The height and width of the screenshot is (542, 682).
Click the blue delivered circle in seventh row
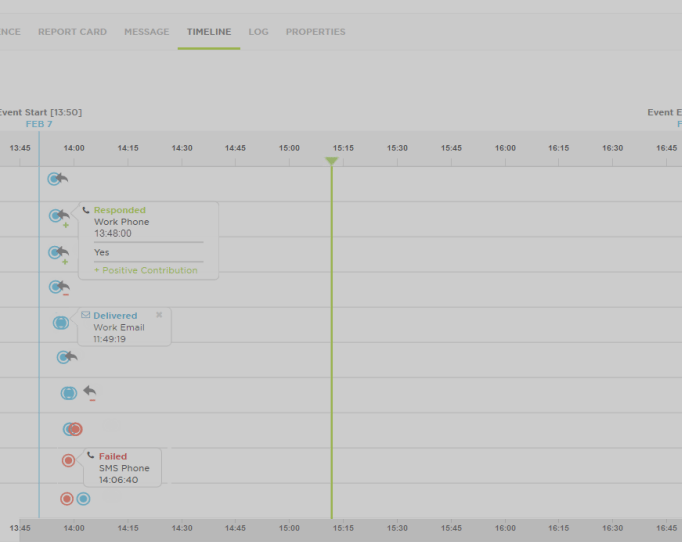point(69,393)
